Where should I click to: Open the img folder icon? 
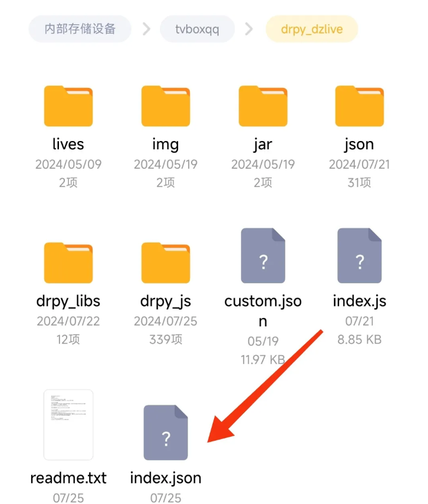[166, 106]
